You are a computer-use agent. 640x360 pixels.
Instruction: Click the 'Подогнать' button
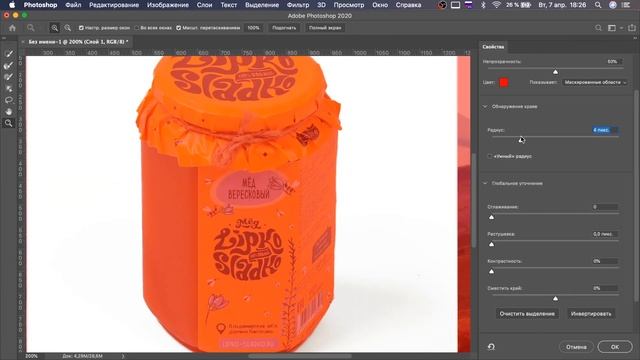coord(284,28)
